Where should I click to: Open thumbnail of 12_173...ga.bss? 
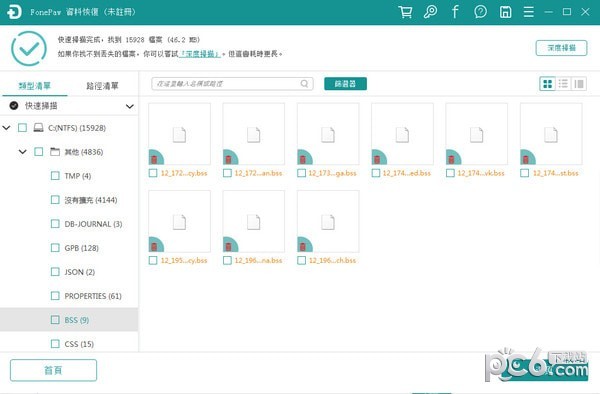click(328, 134)
